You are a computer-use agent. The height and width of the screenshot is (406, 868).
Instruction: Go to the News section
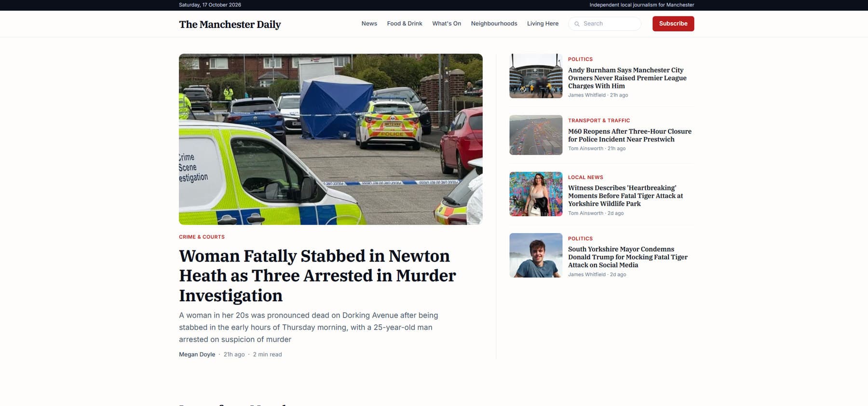[369, 24]
